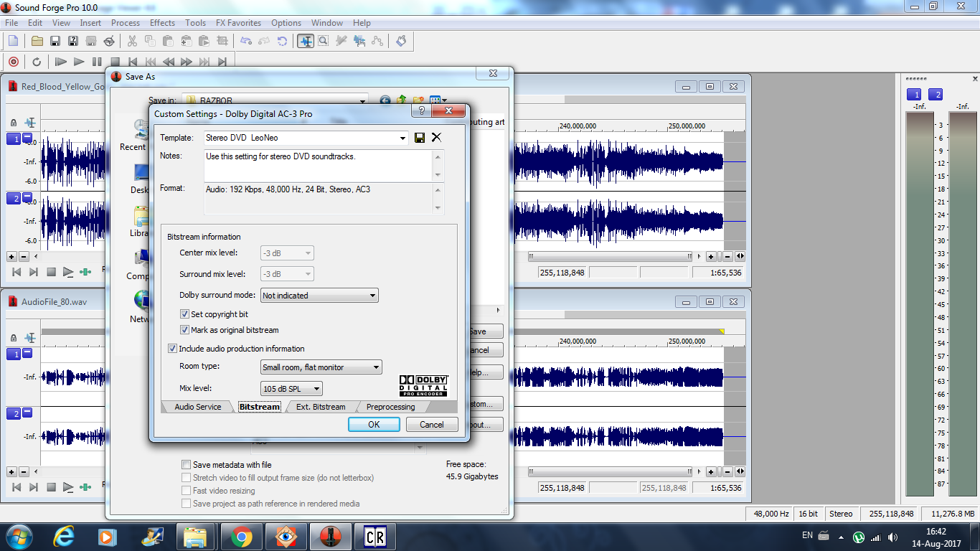Click Rewind in main transport bar

pyautogui.click(x=169, y=62)
